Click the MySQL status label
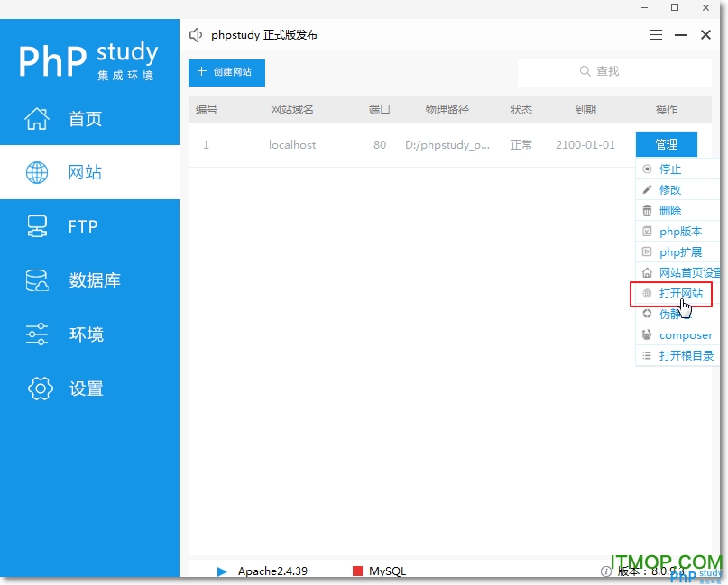The width and height of the screenshot is (728, 585). coord(387,571)
